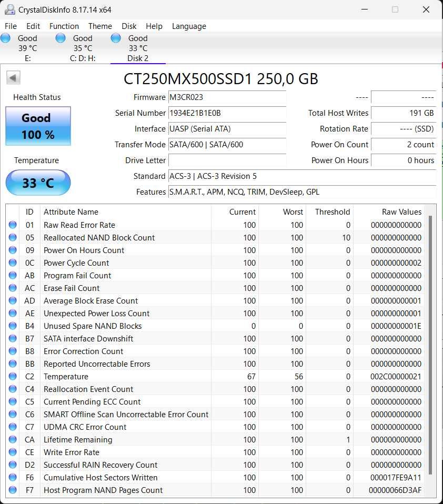Click status orb of Temperature attribute row
The height and width of the screenshot is (504, 443).
(13, 376)
